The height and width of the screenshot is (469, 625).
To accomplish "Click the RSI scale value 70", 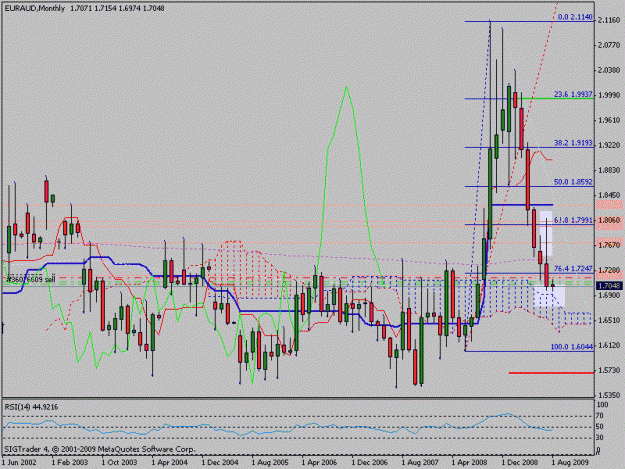I will (x=600, y=416).
